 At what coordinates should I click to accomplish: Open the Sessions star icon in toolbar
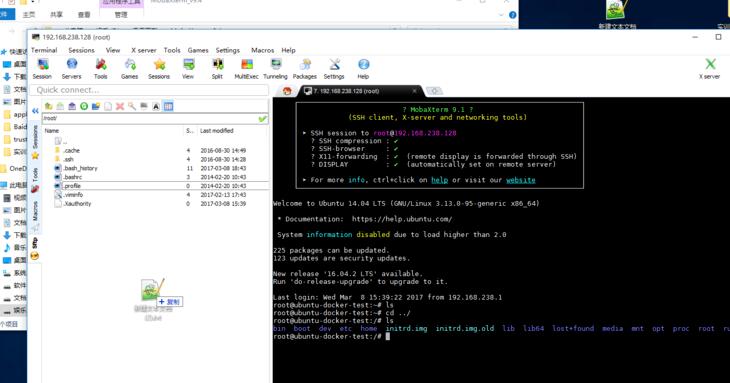tap(159, 68)
